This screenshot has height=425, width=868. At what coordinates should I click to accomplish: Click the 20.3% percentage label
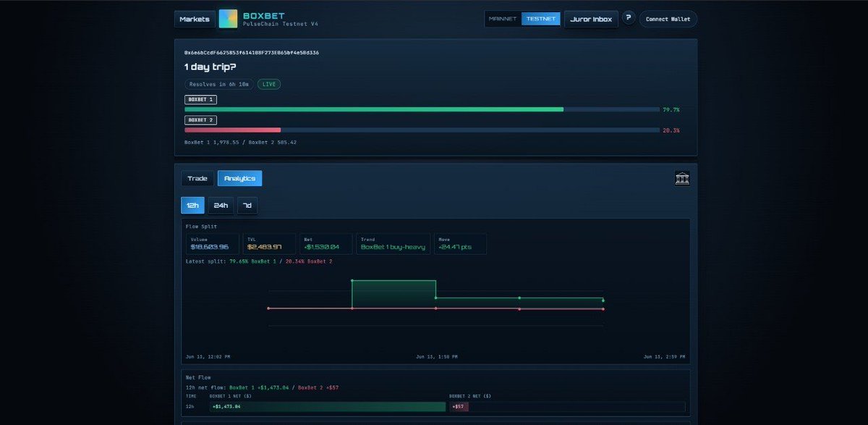[x=671, y=130]
